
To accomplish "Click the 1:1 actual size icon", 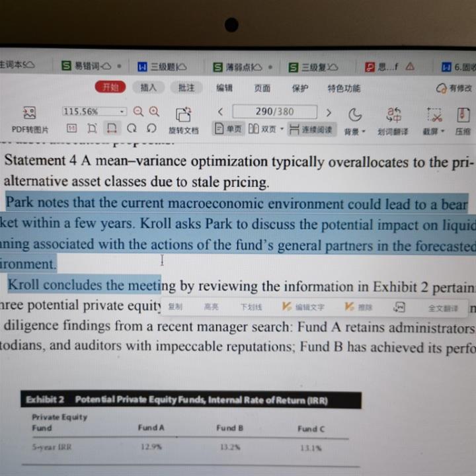I will pyautogui.click(x=71, y=128).
